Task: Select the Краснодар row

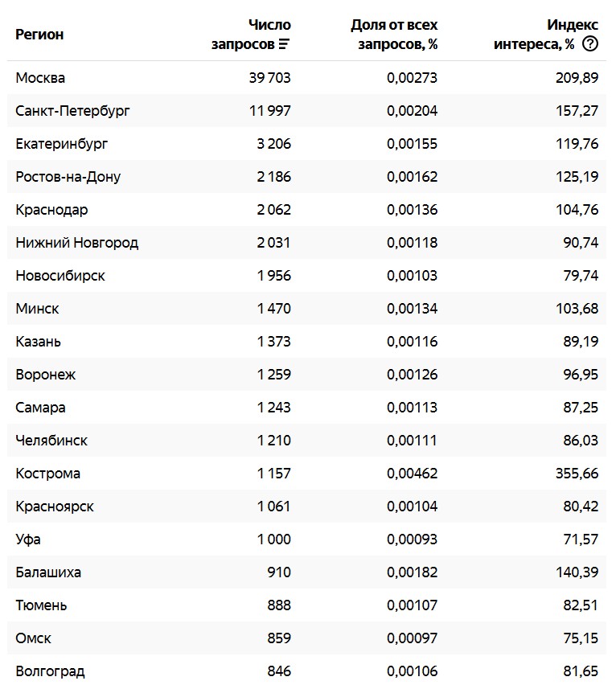Action: click(x=306, y=210)
